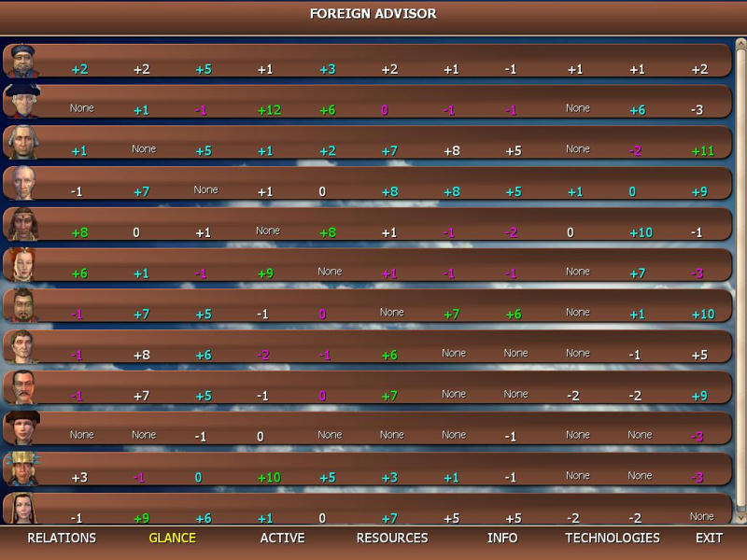This screenshot has width=747, height=560.
Task: Switch to the Relations tab
Action: 62,539
